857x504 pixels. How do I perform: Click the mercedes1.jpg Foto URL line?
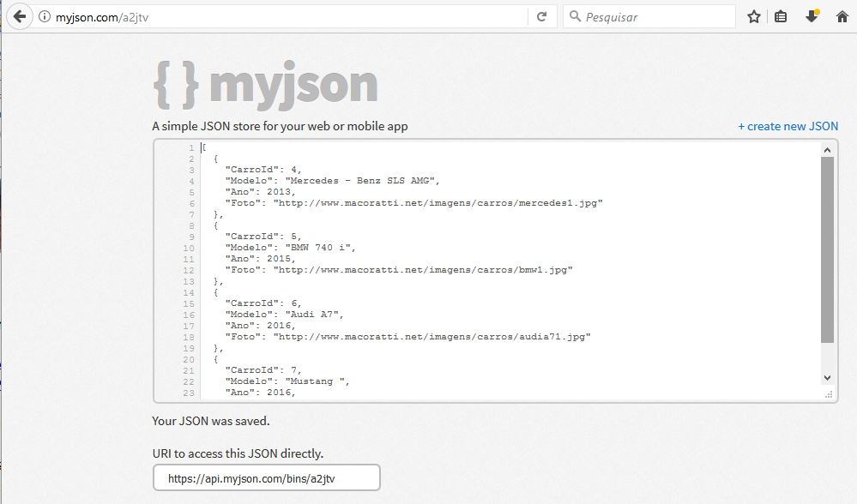coord(413,203)
